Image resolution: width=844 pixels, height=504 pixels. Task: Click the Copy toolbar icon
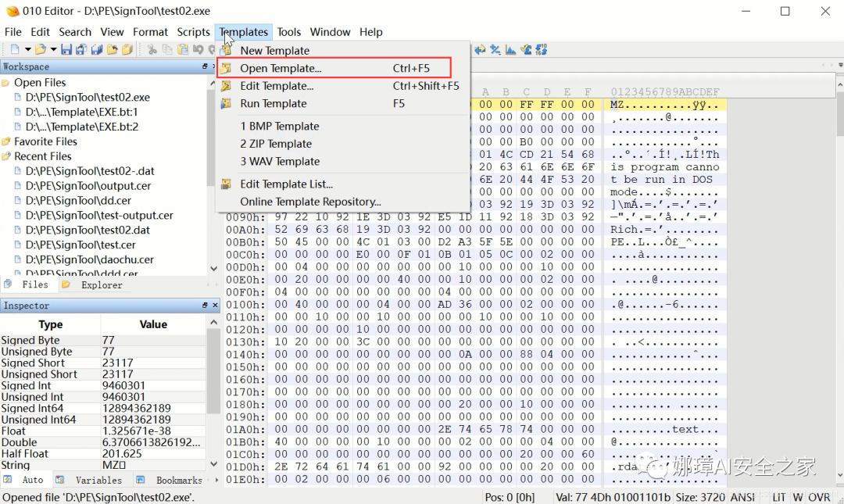click(167, 49)
